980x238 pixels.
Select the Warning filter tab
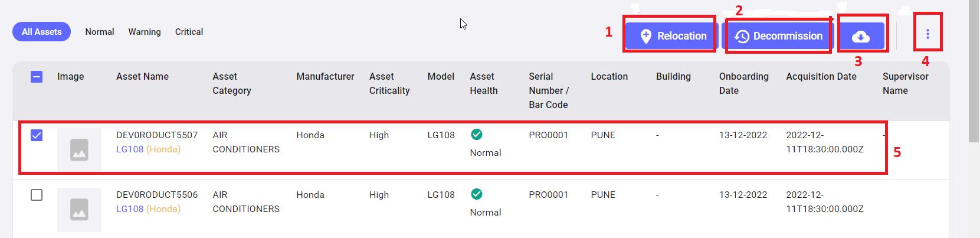[145, 32]
